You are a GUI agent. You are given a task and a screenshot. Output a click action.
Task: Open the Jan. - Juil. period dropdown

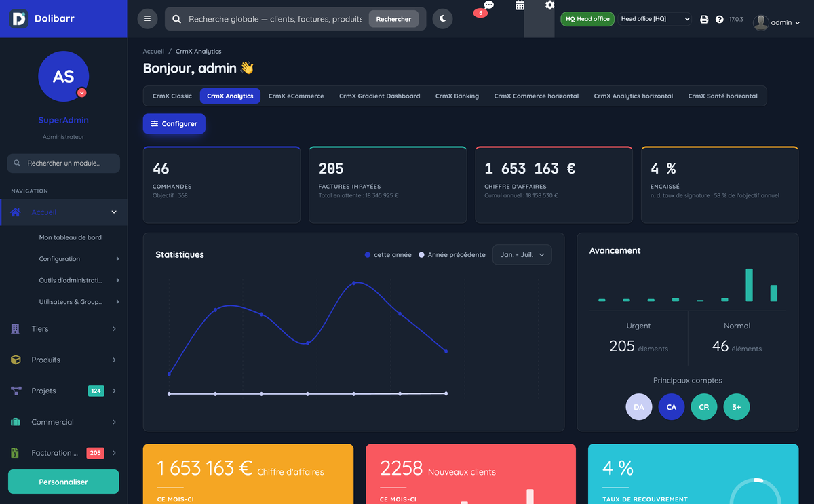tap(522, 254)
